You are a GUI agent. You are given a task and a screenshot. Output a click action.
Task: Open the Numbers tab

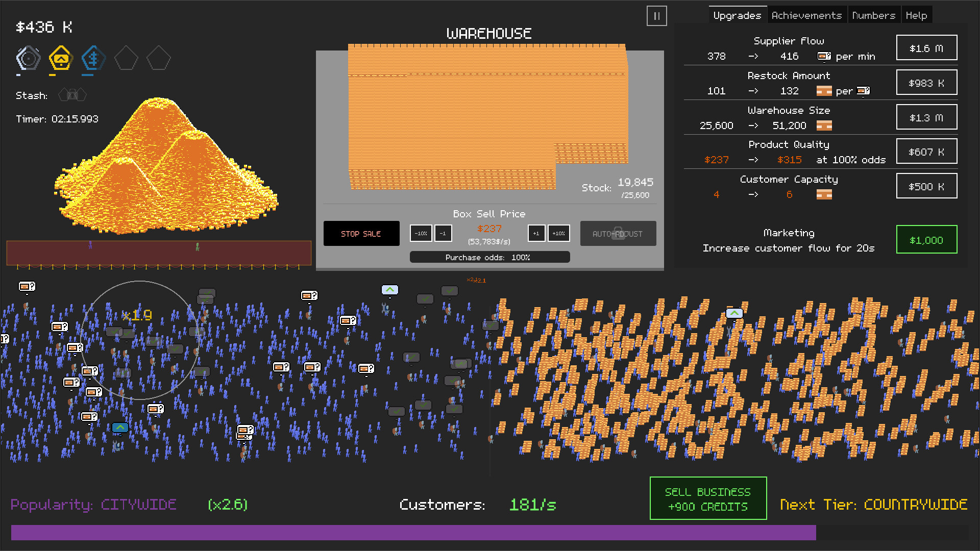click(x=874, y=15)
